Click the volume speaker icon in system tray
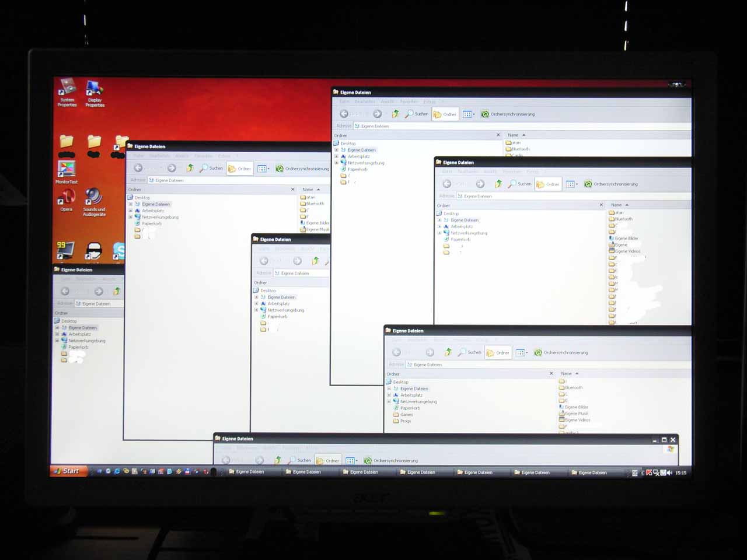Screen dimensions: 747x560 669,473
